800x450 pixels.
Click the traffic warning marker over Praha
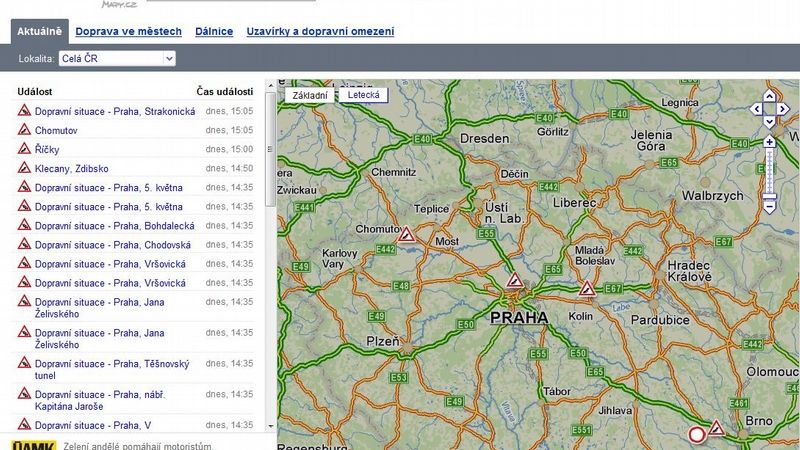coord(514,281)
